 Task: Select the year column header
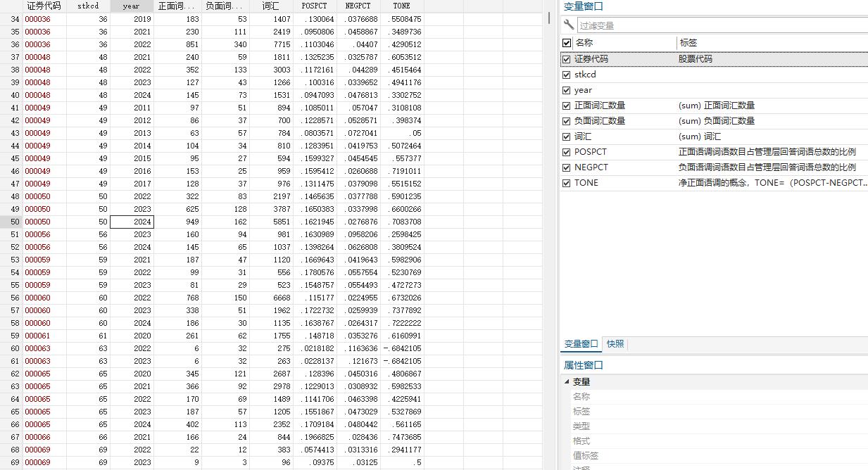pyautogui.click(x=132, y=6)
